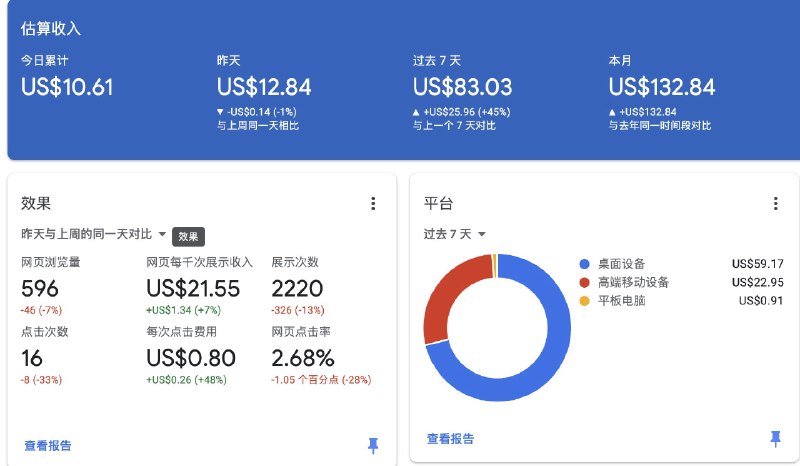Click the 与去年同一时间段对比 caption
The width and height of the screenshot is (800, 466).
(x=660, y=126)
